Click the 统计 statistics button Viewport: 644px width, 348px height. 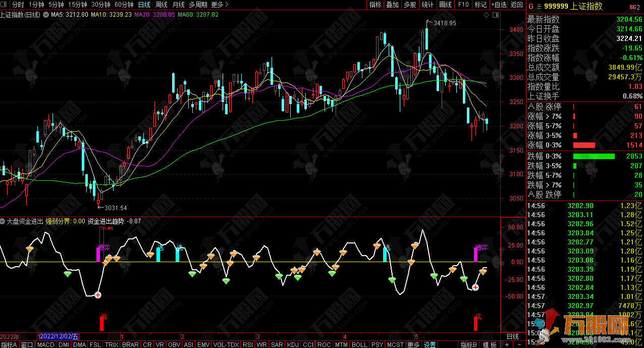click(x=427, y=5)
